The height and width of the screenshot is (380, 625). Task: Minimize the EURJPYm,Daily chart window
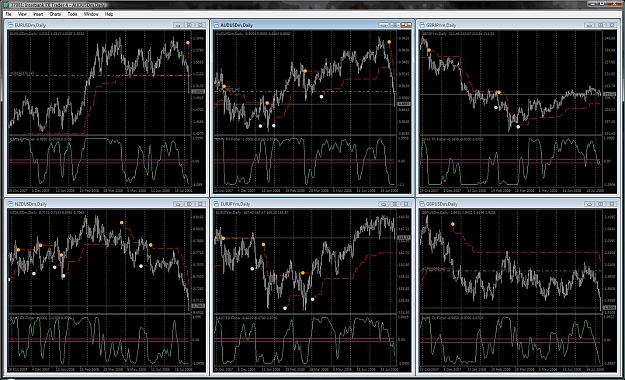[383, 204]
